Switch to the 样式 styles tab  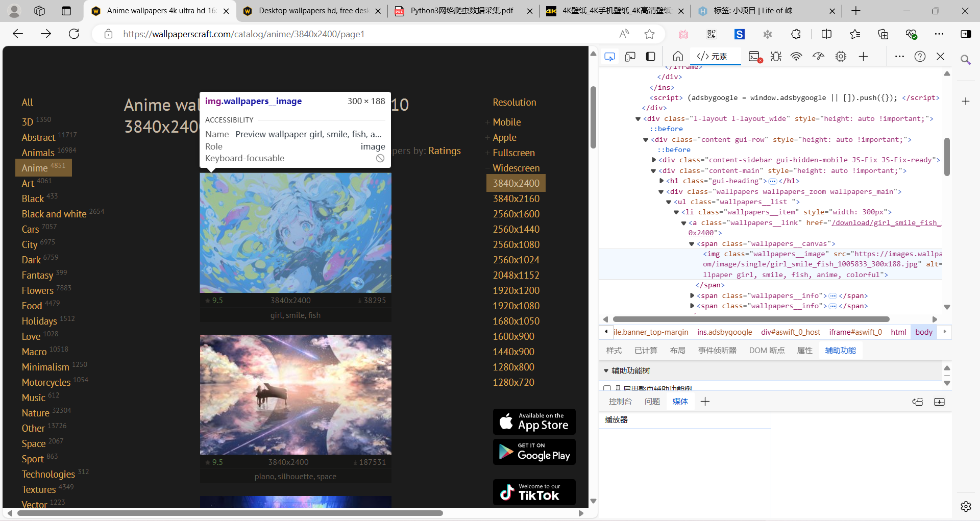614,351
